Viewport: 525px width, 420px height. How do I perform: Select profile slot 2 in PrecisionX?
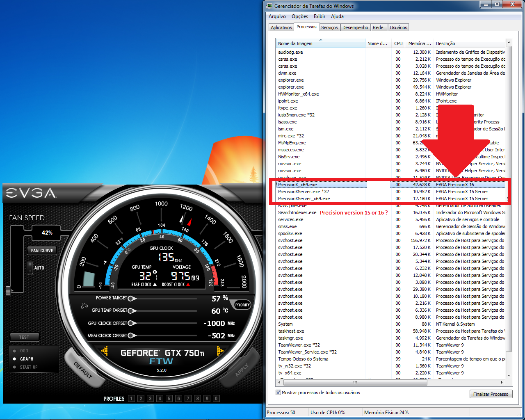pos(141,398)
